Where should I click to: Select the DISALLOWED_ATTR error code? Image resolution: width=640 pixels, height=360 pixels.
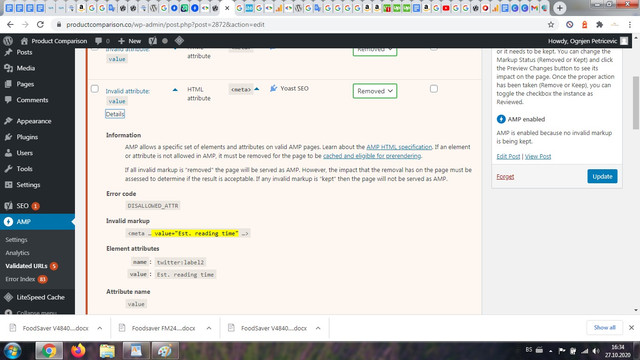point(153,206)
